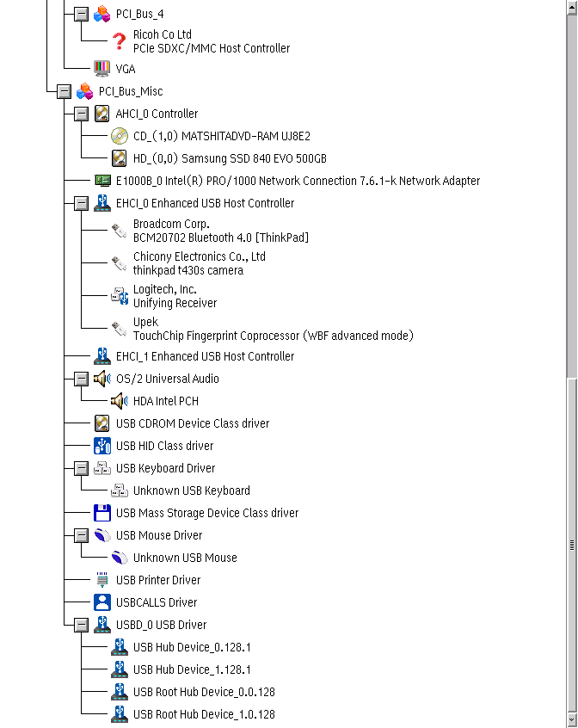578x728 pixels.
Task: Click the USB plug icon beside Broadcom Corp.
Action: (x=120, y=231)
